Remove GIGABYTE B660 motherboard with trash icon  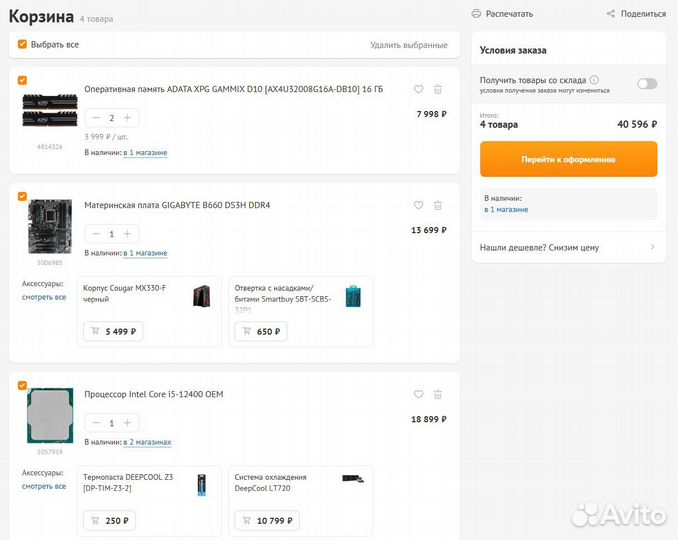coord(438,205)
